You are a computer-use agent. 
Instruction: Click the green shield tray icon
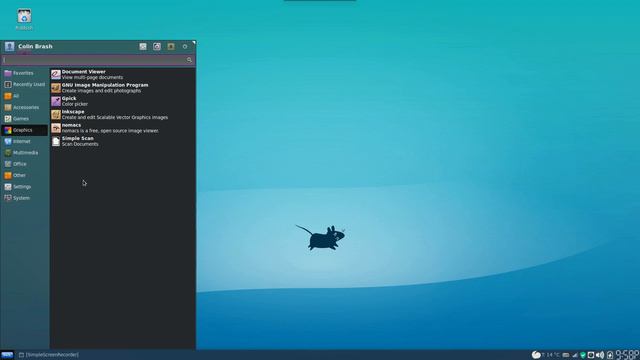click(x=583, y=355)
